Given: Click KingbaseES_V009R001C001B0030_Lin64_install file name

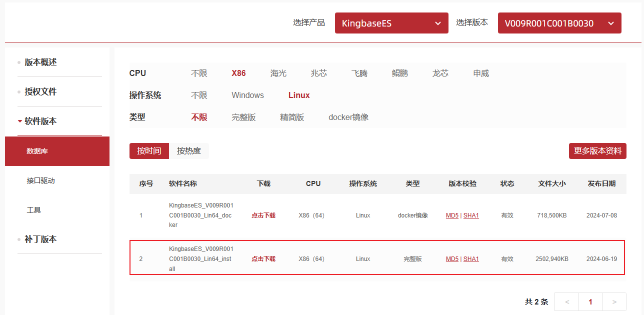Looking at the screenshot, I should click(201, 258).
